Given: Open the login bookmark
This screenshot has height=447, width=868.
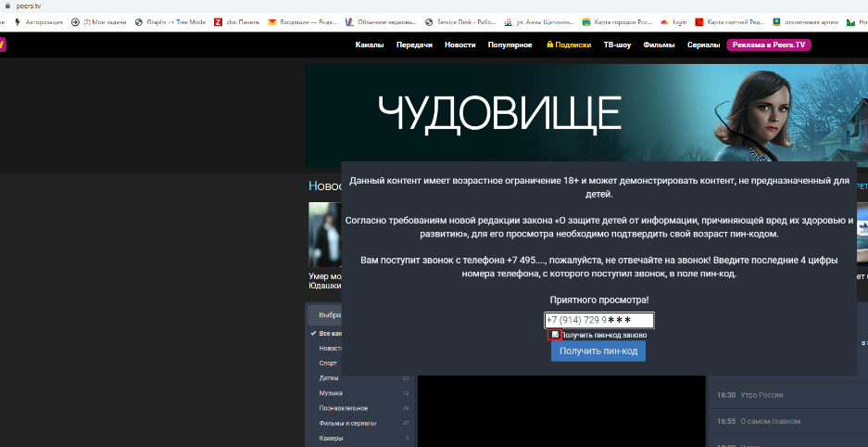Looking at the screenshot, I should coord(673,22).
